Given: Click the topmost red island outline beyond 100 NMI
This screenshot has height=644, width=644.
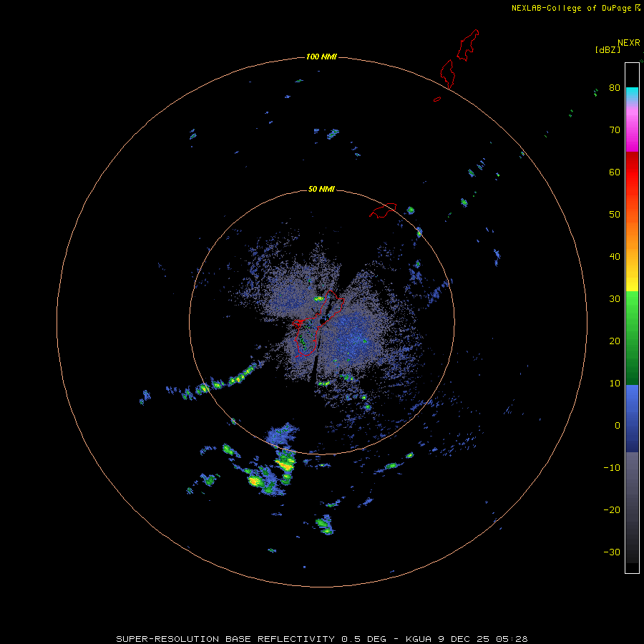Looking at the screenshot, I should [x=468, y=45].
